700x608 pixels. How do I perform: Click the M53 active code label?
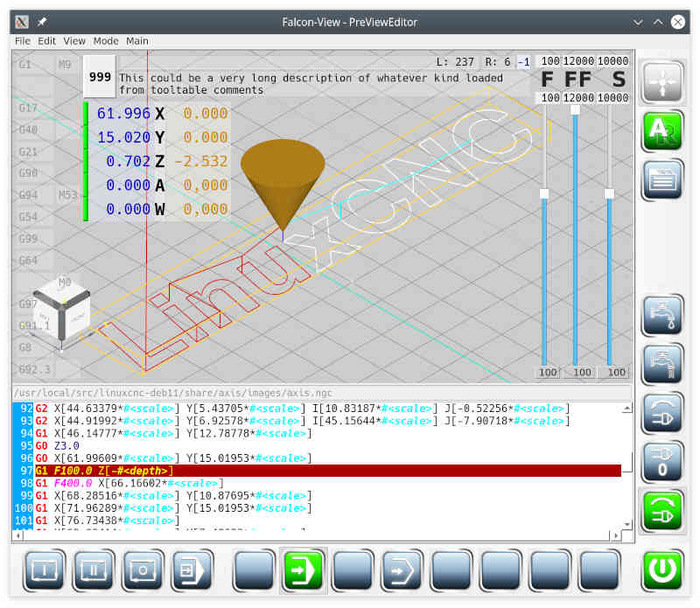tap(67, 195)
